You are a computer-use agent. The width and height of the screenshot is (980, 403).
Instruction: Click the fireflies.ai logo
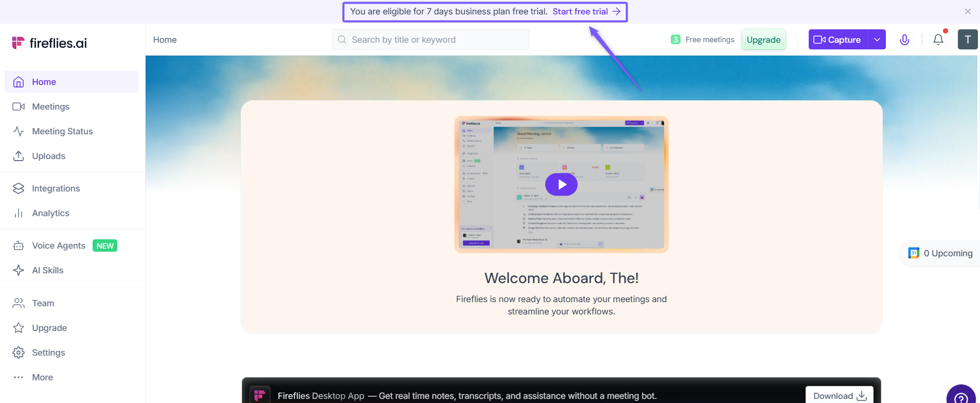49,43
